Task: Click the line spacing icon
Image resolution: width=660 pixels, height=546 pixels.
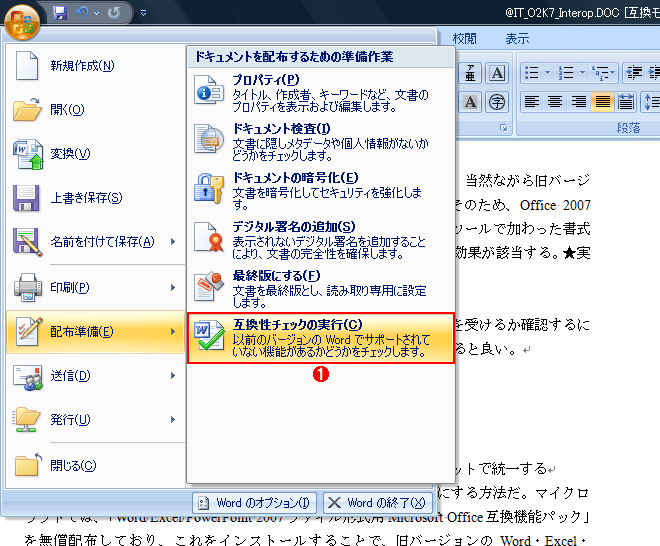Action: click(x=652, y=101)
